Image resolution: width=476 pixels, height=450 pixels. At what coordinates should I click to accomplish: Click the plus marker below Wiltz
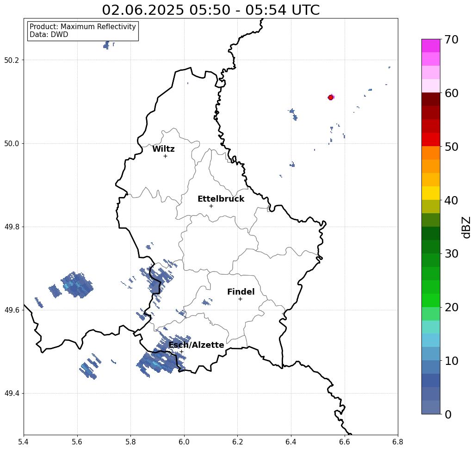coord(166,156)
